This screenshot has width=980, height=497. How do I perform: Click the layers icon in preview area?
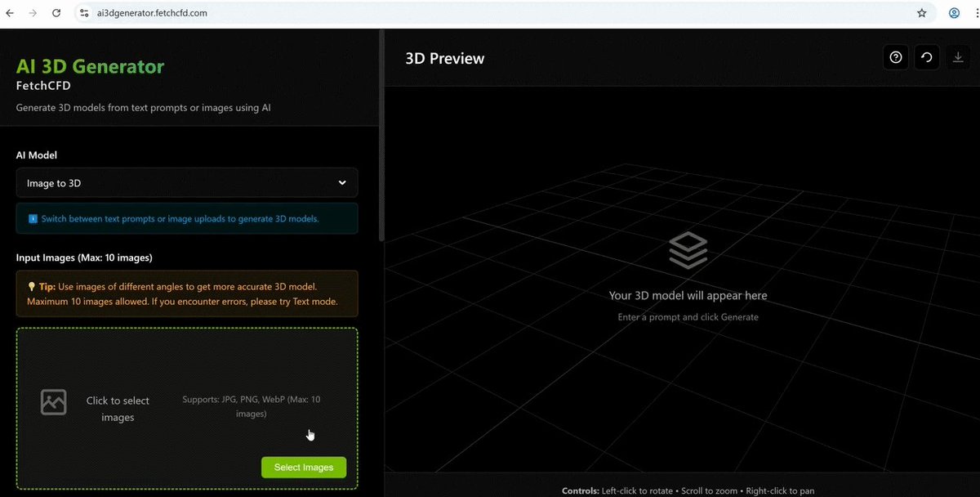tap(688, 250)
